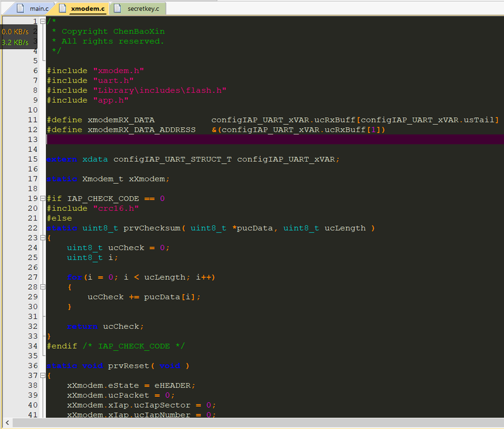Click the prvChecksum function name
The width and height of the screenshot is (504, 429).
coord(152,228)
